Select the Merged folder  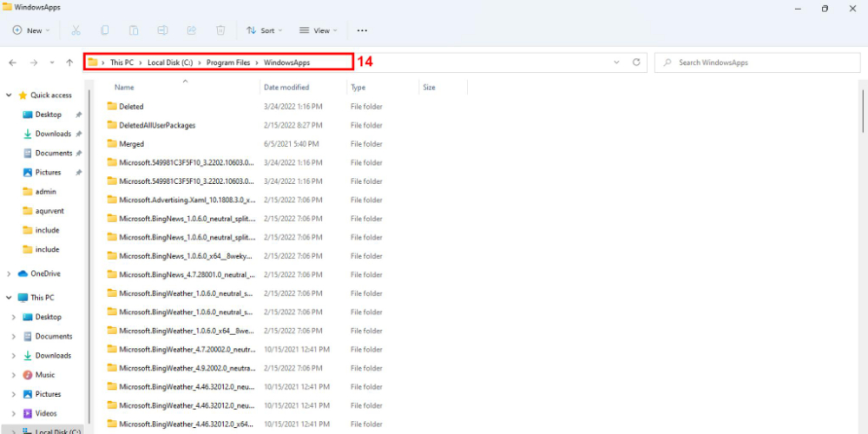131,144
